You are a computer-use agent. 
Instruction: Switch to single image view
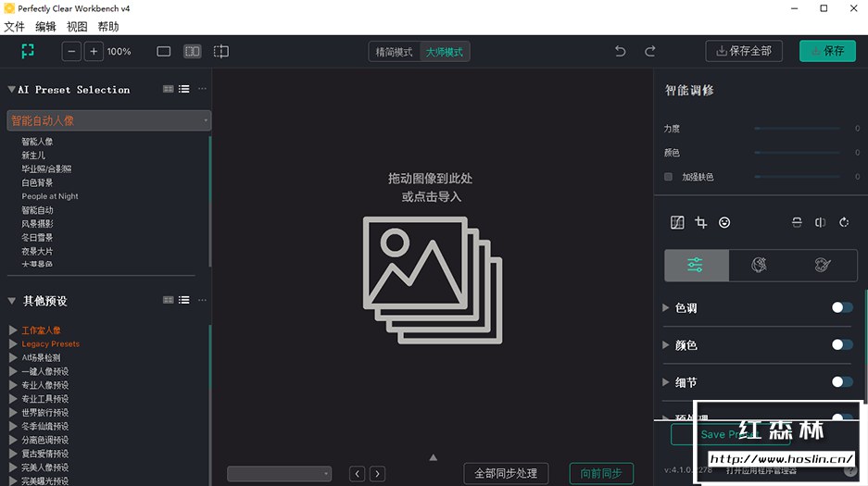coord(163,52)
